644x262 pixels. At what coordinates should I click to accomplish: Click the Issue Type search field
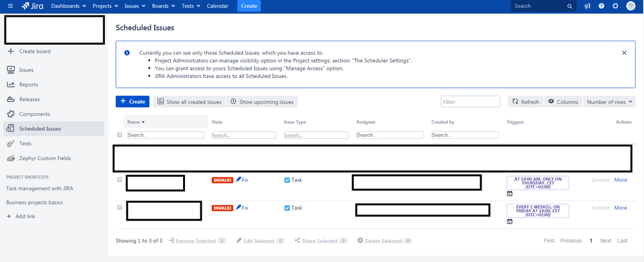point(317,135)
